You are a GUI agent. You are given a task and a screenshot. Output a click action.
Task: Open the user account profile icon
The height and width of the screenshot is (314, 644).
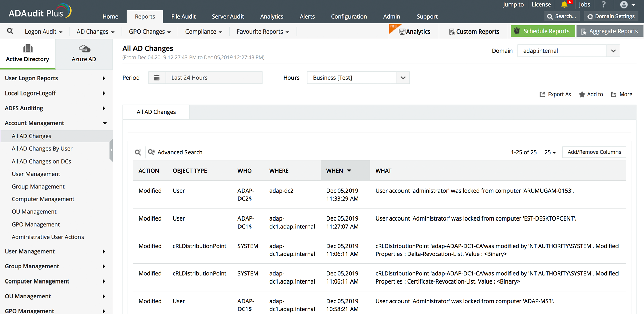[x=624, y=5]
